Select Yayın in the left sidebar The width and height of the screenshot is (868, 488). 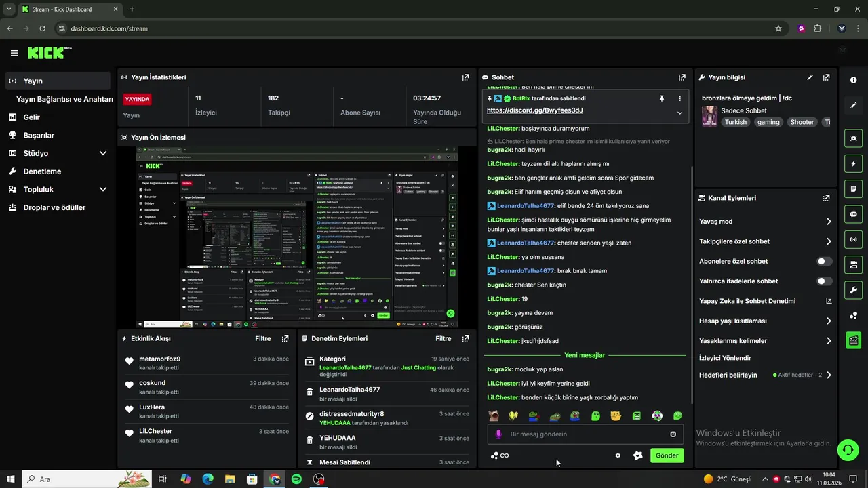click(58, 81)
